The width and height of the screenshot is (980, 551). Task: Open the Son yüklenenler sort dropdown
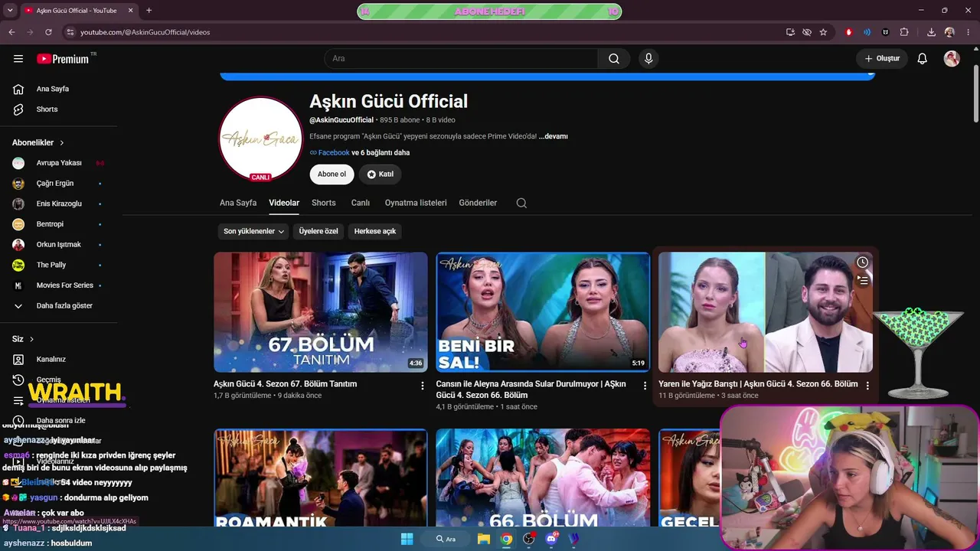click(253, 231)
